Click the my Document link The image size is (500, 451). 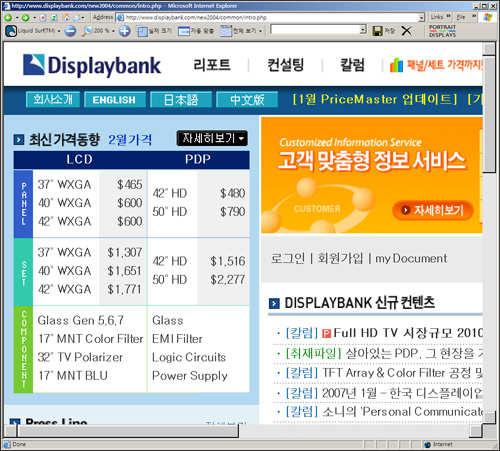[411, 258]
